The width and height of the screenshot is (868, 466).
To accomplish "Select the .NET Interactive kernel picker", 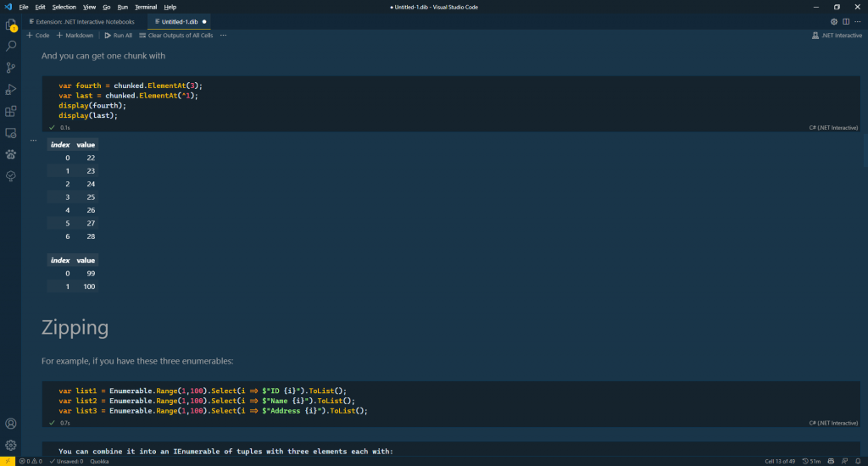I will click(837, 36).
